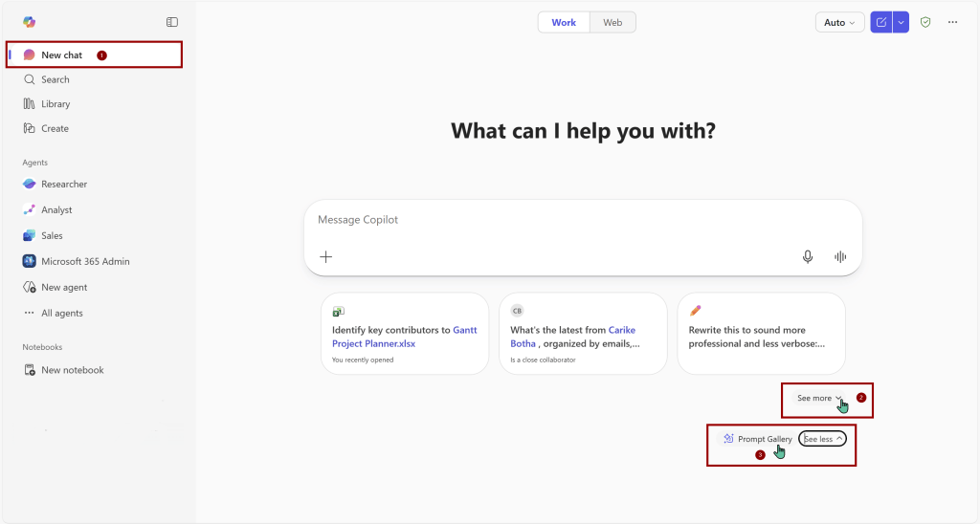The height and width of the screenshot is (524, 980).
Task: Expand dropdown arrow beside compose button
Action: pos(901,22)
